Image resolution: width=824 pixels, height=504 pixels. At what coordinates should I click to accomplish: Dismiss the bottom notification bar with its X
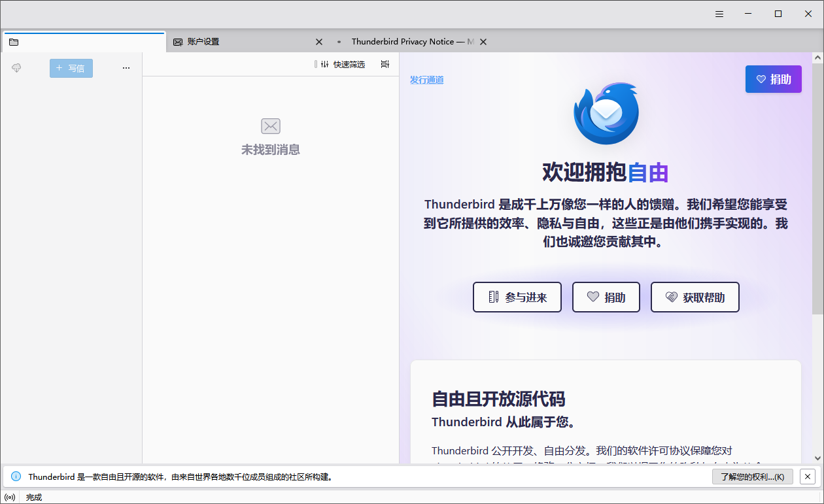click(x=808, y=477)
